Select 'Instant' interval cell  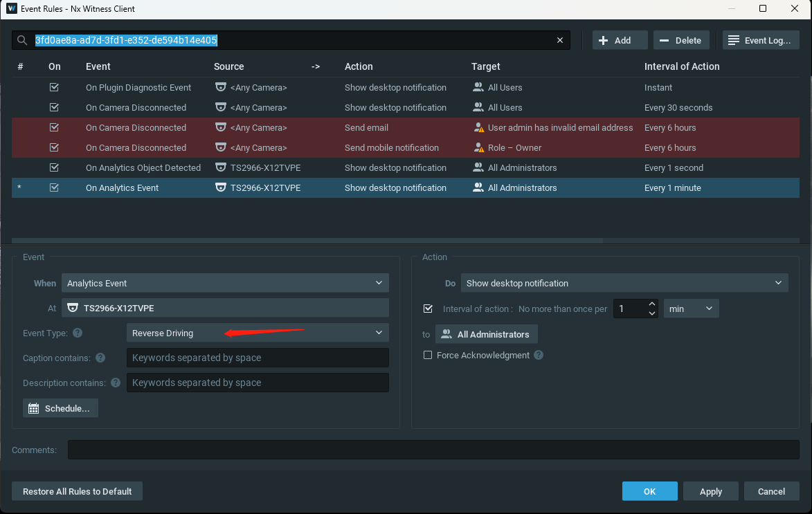(x=658, y=87)
